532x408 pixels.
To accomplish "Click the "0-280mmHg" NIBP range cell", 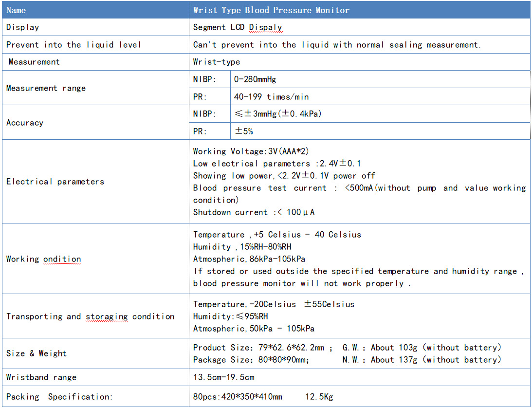I will 255,79.
